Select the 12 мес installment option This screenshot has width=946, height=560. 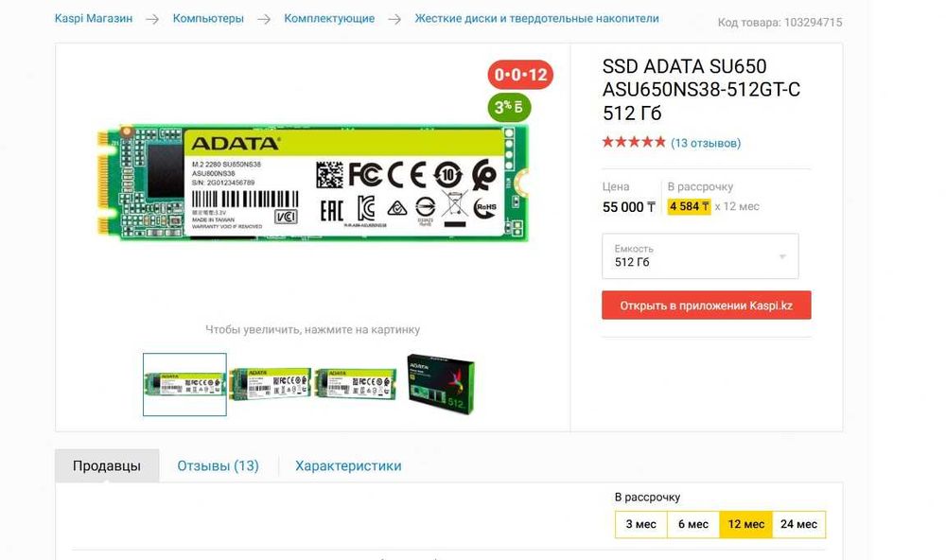pyautogui.click(x=745, y=524)
